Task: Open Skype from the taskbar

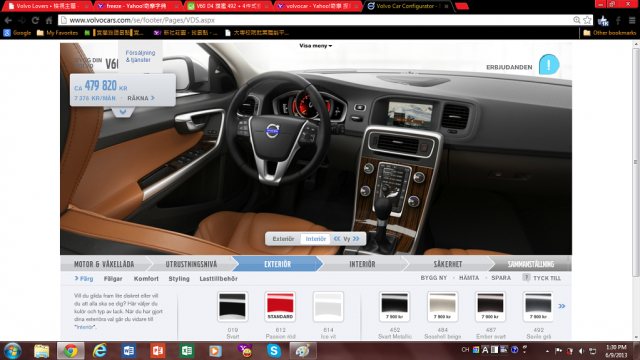Action: click(x=273, y=351)
